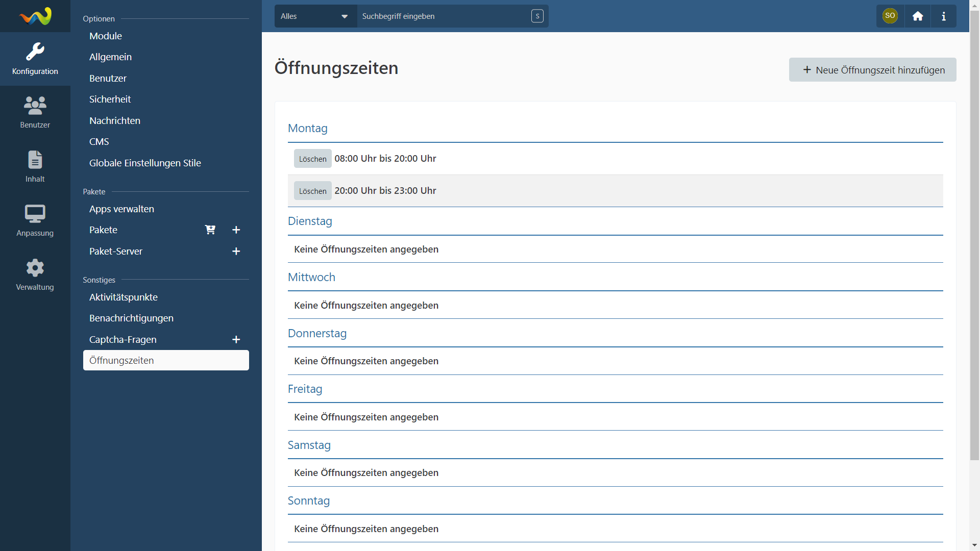Open the Anpassung monitor section icon
Viewport: 980px width, 551px height.
click(x=35, y=221)
